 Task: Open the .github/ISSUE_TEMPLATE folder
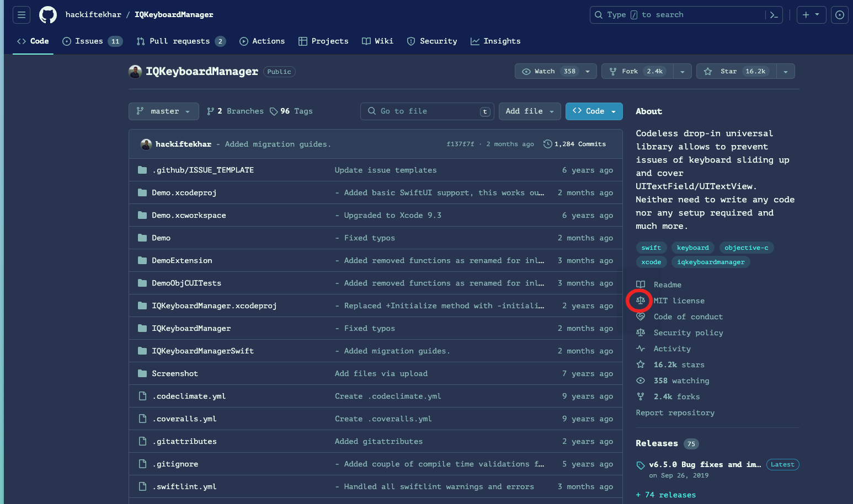pyautogui.click(x=203, y=170)
